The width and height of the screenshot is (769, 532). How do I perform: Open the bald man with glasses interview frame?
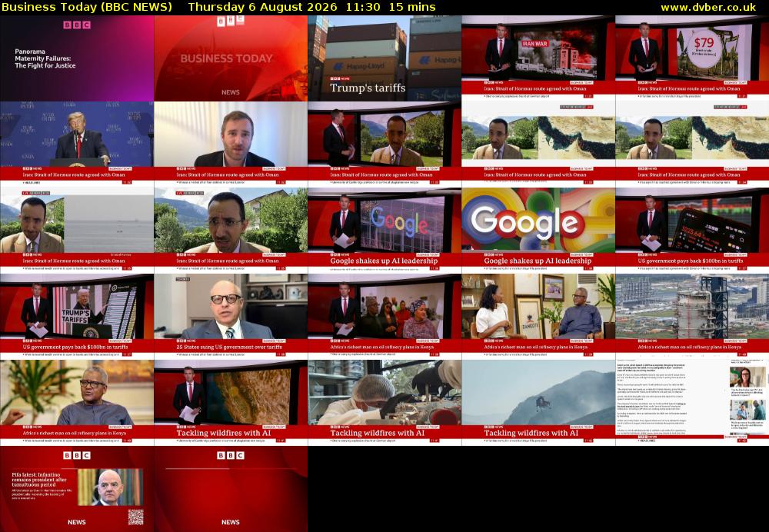[x=231, y=317]
